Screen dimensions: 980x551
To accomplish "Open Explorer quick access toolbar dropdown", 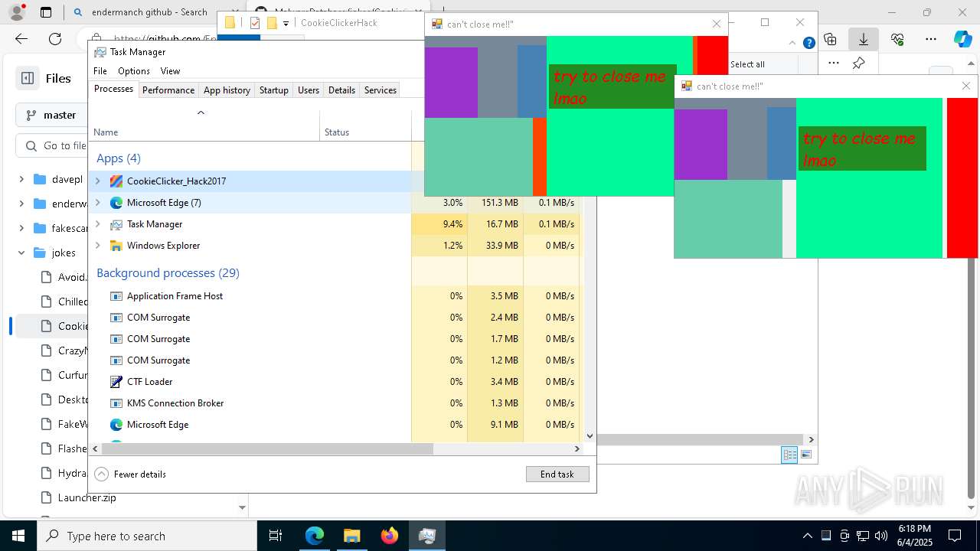I will click(286, 24).
